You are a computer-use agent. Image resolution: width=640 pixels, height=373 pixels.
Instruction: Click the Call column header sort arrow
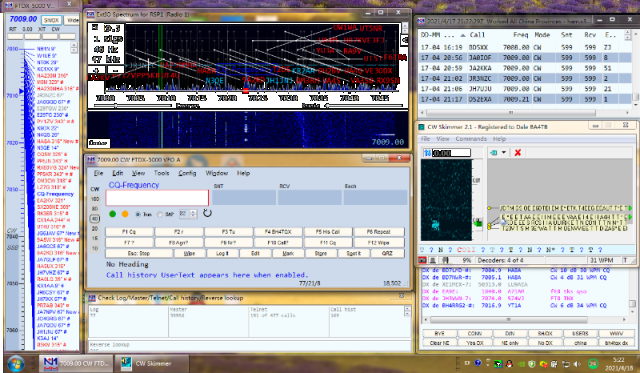pyautogui.click(x=463, y=35)
